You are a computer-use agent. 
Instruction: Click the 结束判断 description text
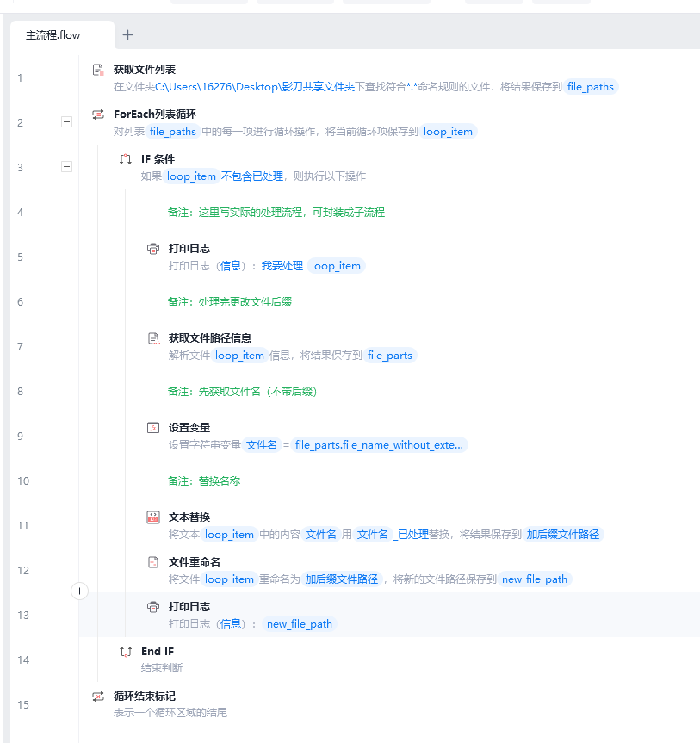pyautogui.click(x=162, y=668)
